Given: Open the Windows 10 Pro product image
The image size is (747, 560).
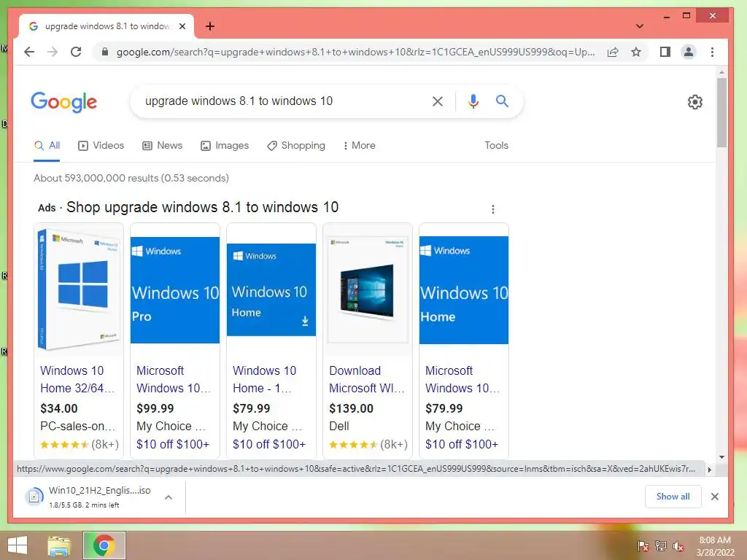Looking at the screenshot, I should [175, 290].
